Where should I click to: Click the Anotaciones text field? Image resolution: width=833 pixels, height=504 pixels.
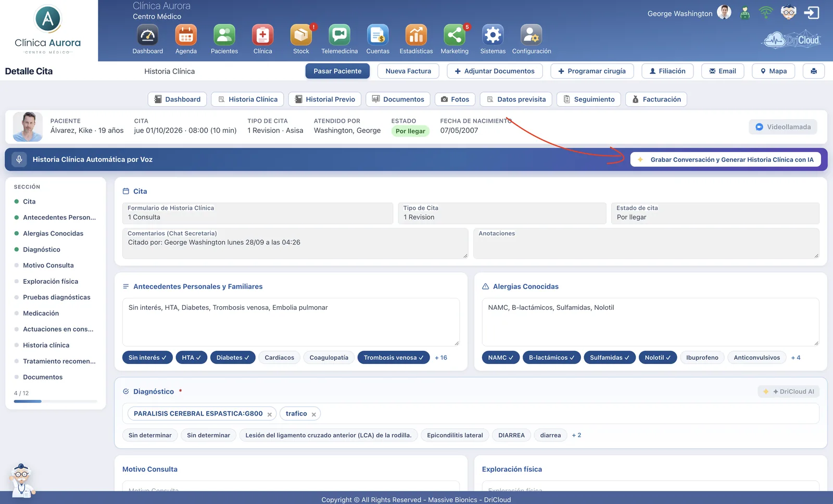click(646, 244)
